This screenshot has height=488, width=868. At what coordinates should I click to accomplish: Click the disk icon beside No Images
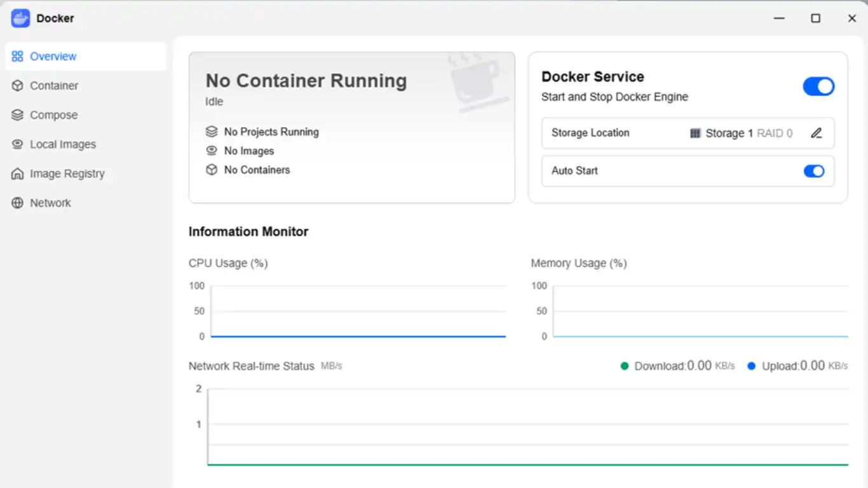point(212,151)
